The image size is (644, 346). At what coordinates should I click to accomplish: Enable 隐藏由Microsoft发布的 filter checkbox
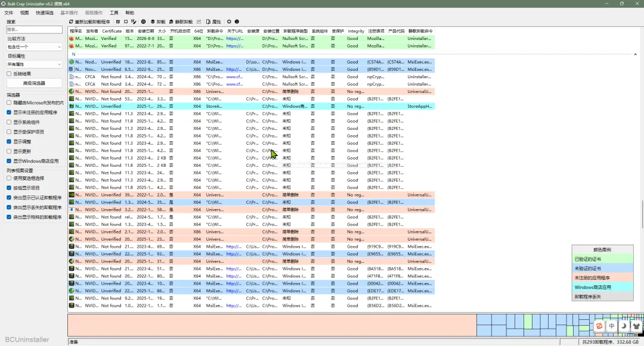pyautogui.click(x=9, y=102)
